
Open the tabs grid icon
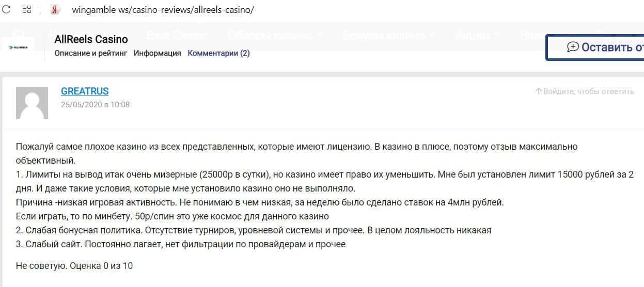(27, 10)
